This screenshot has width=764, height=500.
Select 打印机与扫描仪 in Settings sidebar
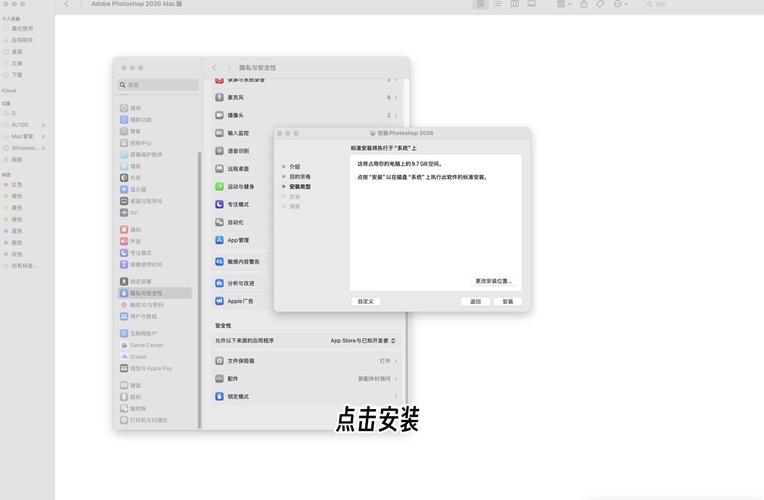[144, 420]
